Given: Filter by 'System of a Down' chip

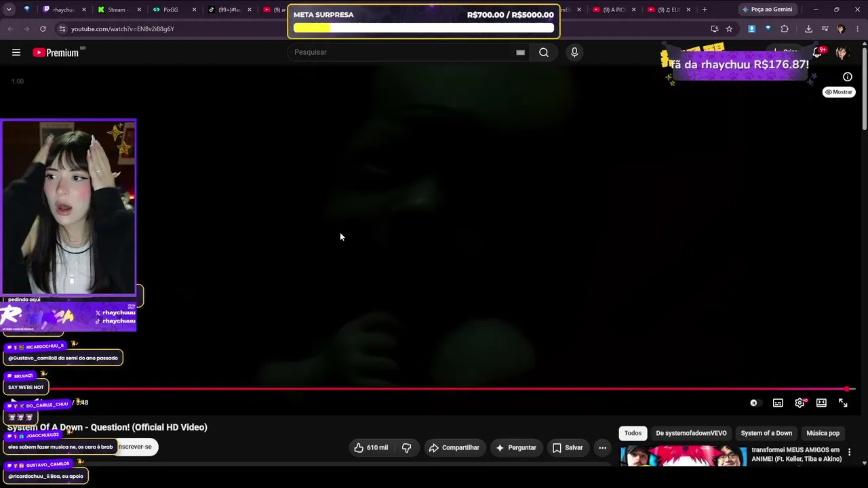Looking at the screenshot, I should tap(766, 433).
